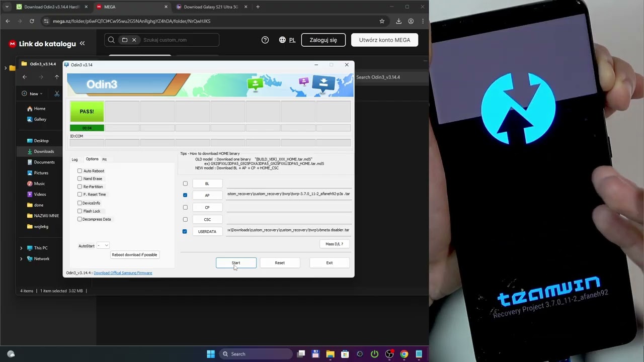Open Chrome tab search dropdown arrow
The height and width of the screenshot is (362, 644).
click(7, 7)
